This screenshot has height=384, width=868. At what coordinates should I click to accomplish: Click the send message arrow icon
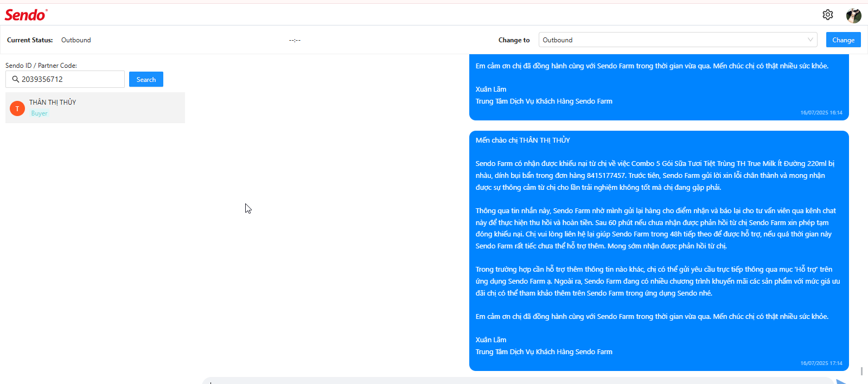tap(841, 381)
